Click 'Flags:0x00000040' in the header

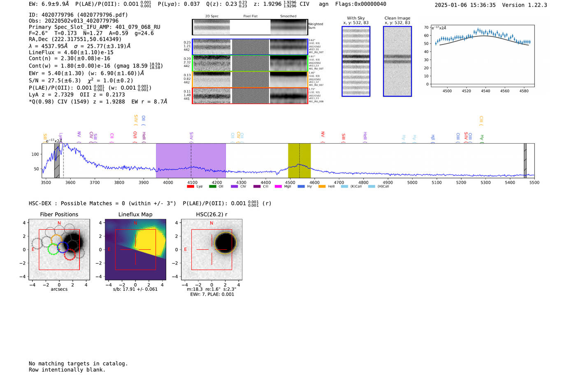pos(360,4)
